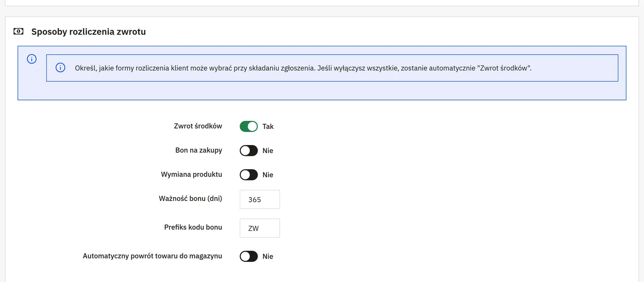Click the Ważność bonu (dni) label
Image resolution: width=644 pixels, height=282 pixels.
190,199
